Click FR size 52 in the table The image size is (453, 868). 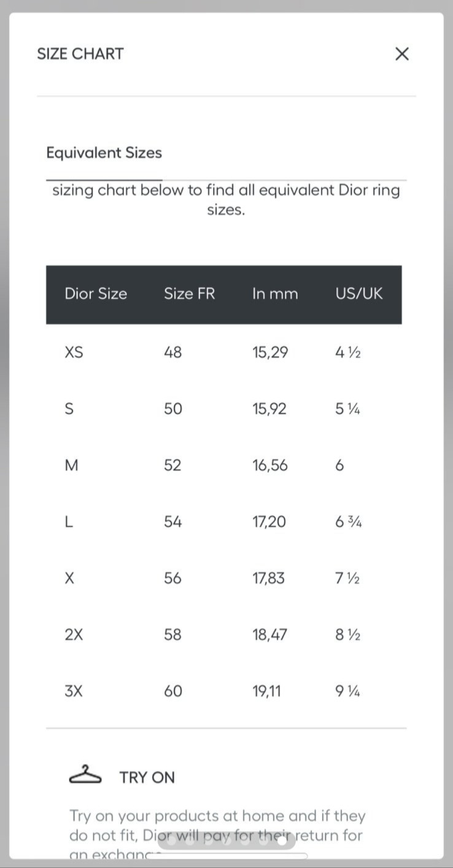click(172, 466)
